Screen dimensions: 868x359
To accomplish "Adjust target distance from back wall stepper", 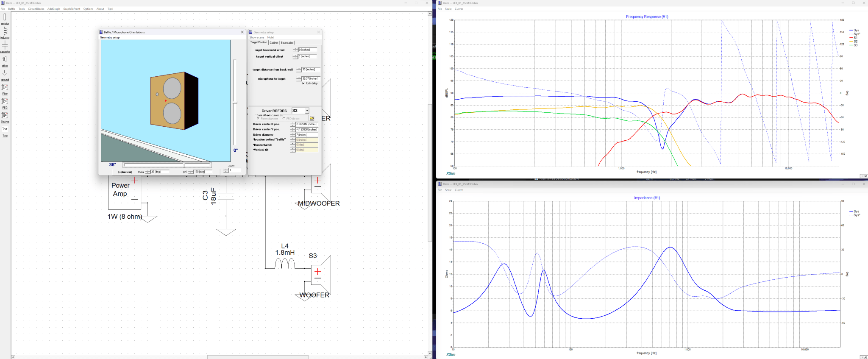I will pos(299,70).
